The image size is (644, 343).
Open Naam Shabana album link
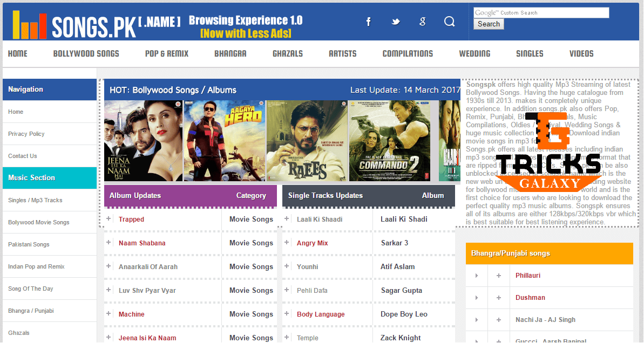tap(142, 243)
